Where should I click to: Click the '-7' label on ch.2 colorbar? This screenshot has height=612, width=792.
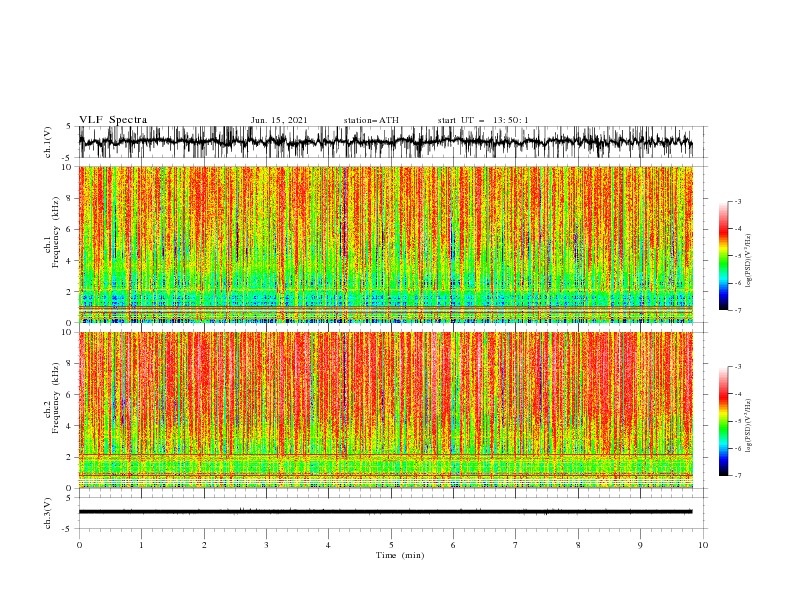737,475
